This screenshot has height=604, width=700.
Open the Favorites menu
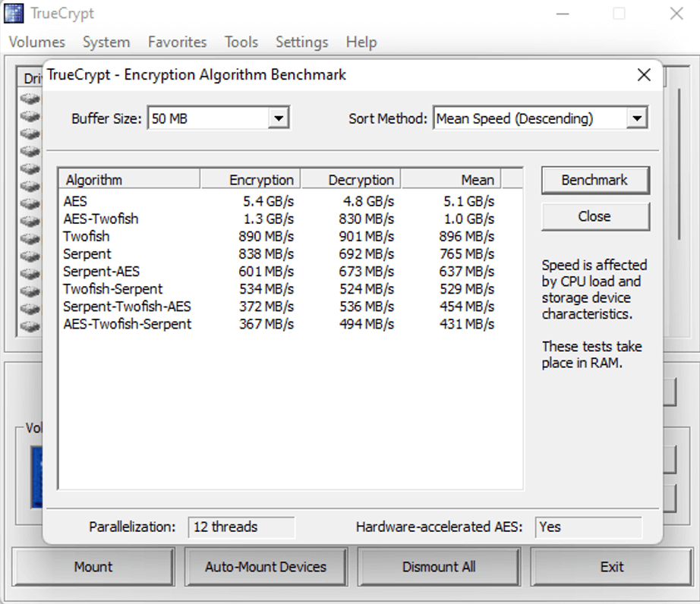[177, 42]
